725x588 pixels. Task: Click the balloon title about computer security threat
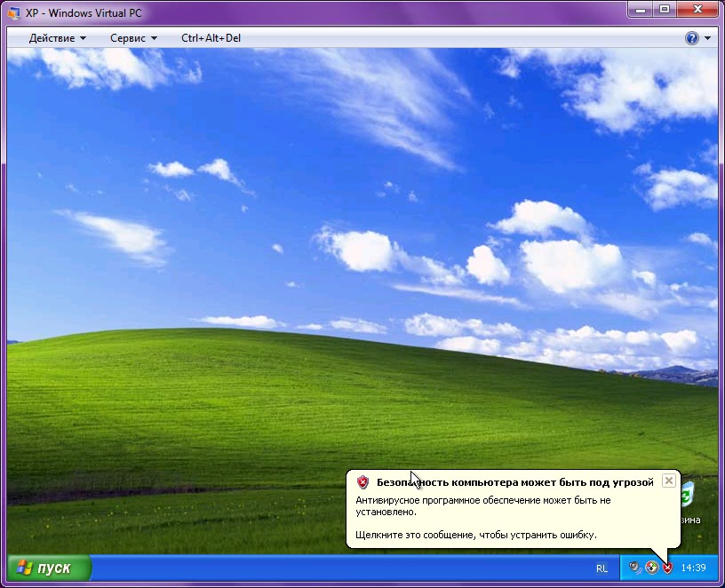515,482
